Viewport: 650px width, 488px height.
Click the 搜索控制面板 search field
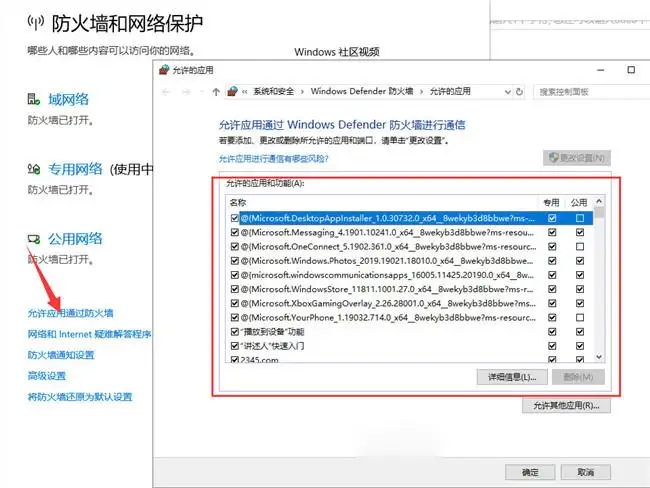click(593, 92)
